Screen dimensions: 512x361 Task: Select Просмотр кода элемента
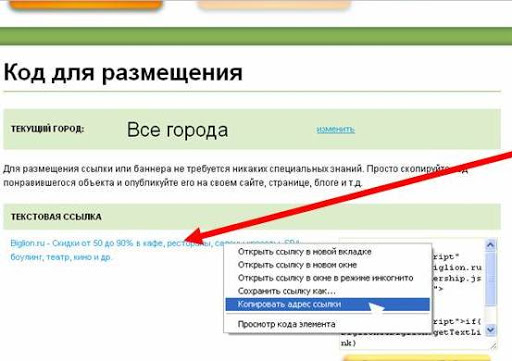(x=287, y=324)
